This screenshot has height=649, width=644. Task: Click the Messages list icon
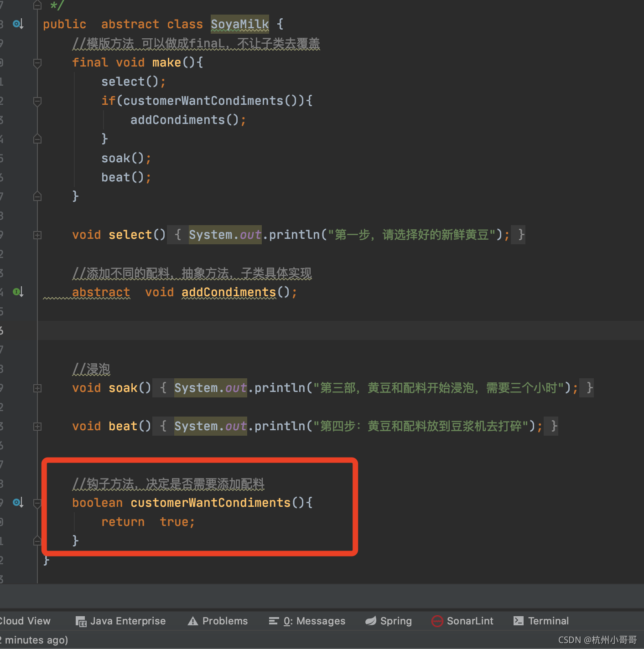274,621
